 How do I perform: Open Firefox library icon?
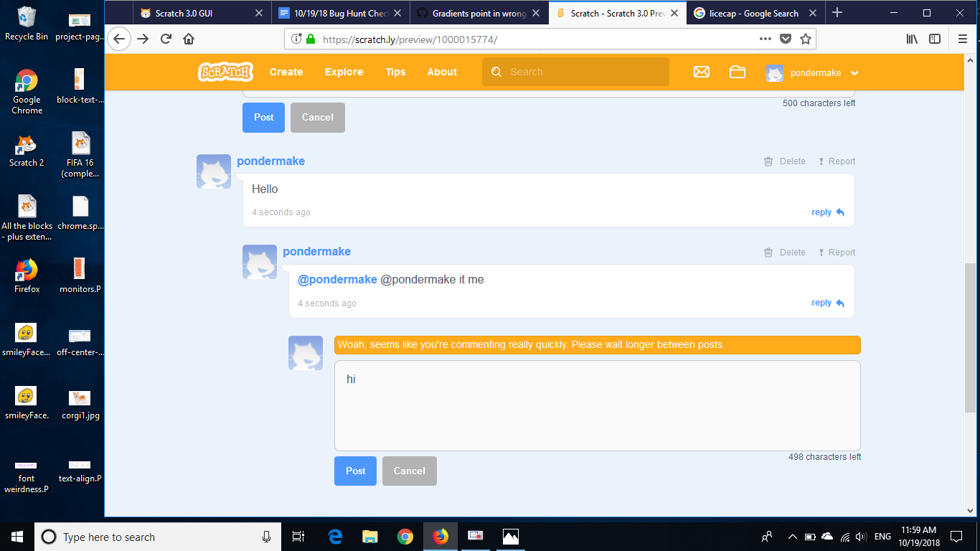912,39
